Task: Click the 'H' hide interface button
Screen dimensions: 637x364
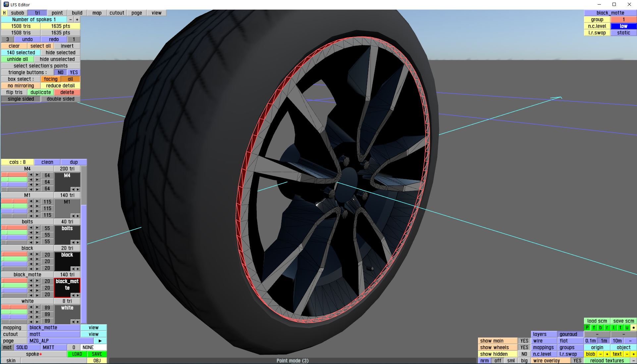Action: point(4,13)
